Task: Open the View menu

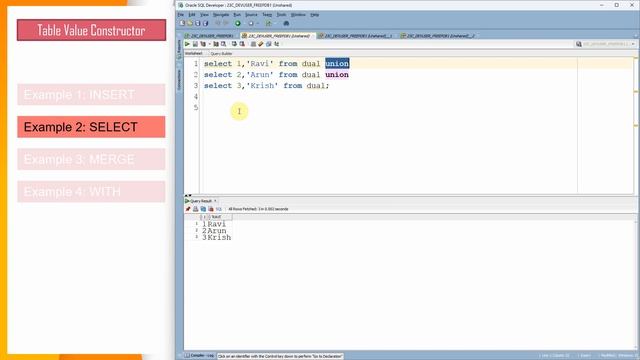Action: point(204,15)
